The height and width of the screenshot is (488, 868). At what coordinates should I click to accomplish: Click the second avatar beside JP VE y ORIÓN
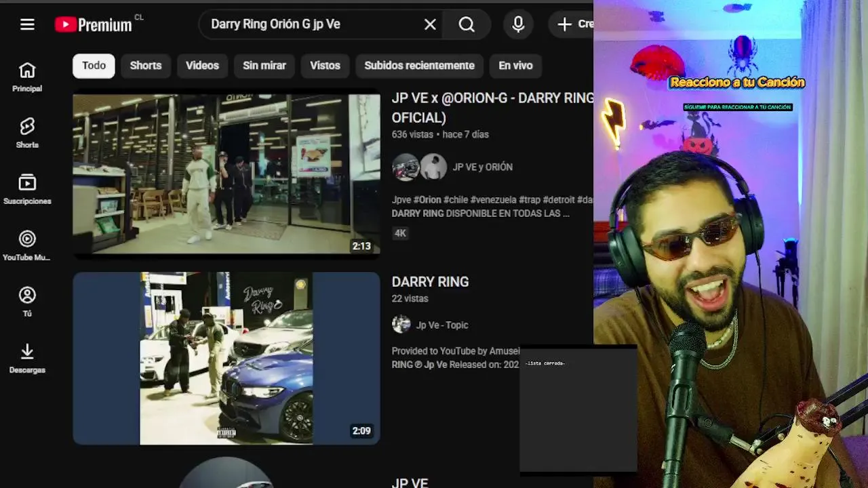point(433,167)
